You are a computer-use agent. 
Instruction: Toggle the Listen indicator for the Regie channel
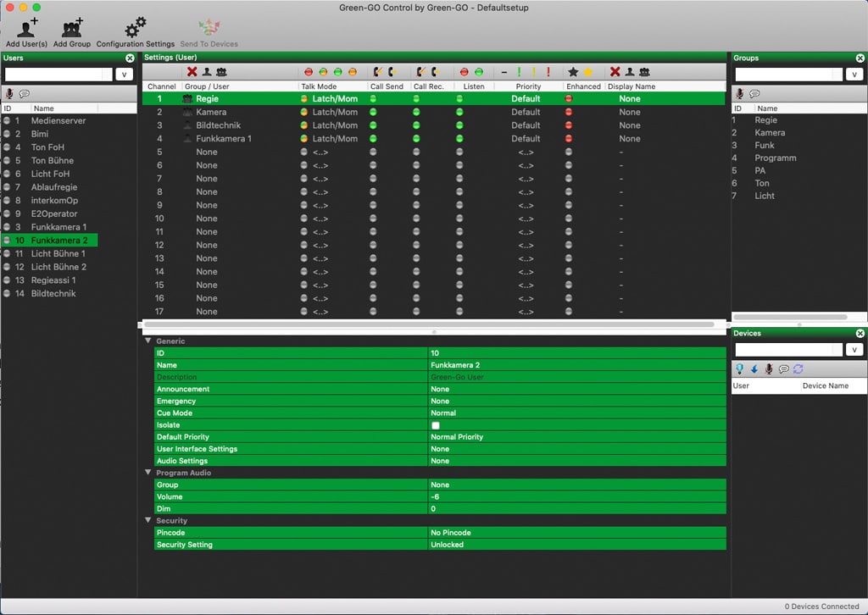[459, 99]
